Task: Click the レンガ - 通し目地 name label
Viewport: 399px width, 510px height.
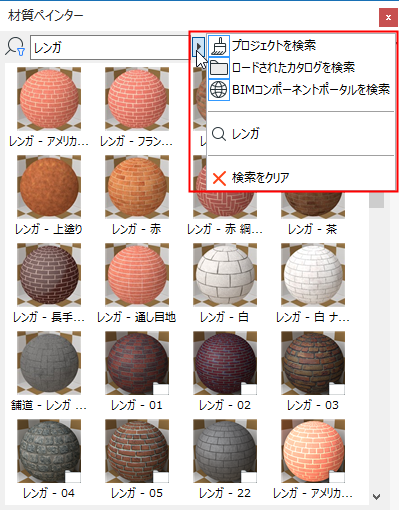Action: pos(137,317)
